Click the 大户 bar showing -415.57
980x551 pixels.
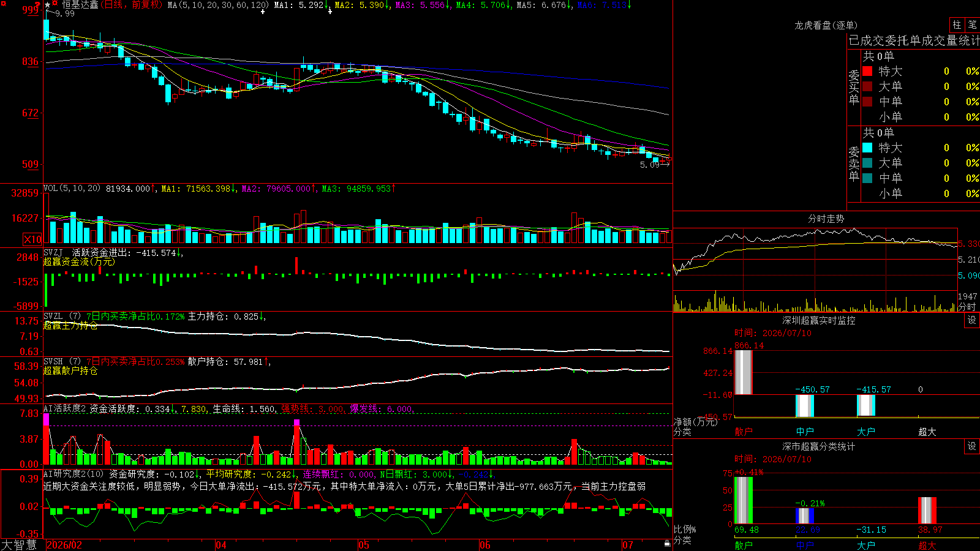(x=865, y=405)
